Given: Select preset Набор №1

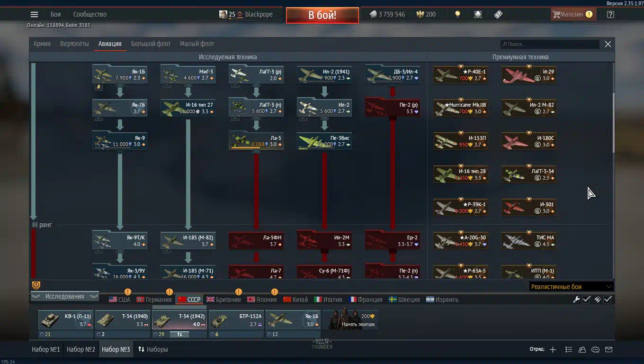Looking at the screenshot, I should point(45,349).
